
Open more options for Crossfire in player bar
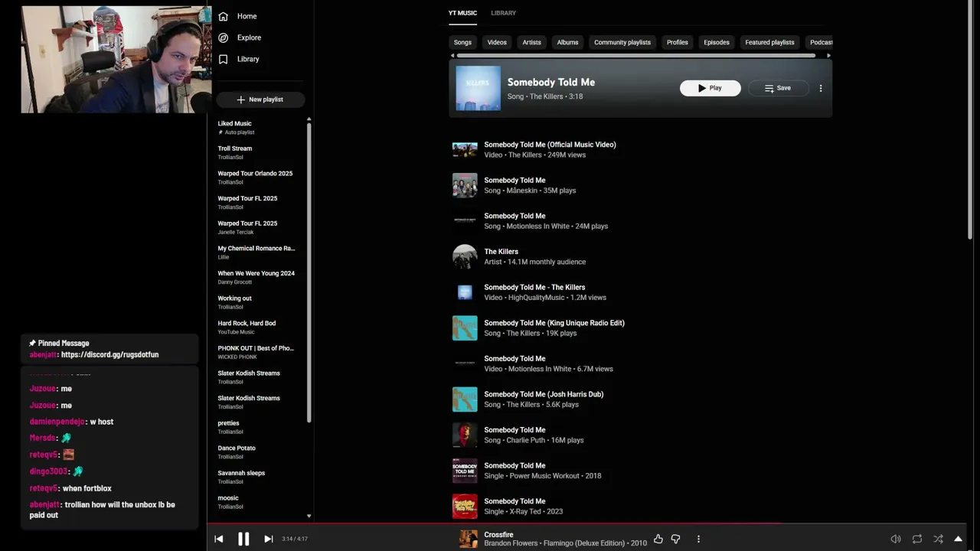[698, 539]
